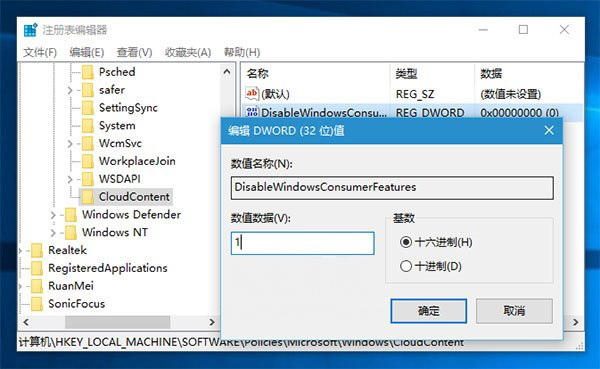Expand the Realtek tree node
This screenshot has width=600, height=369.
point(20,251)
